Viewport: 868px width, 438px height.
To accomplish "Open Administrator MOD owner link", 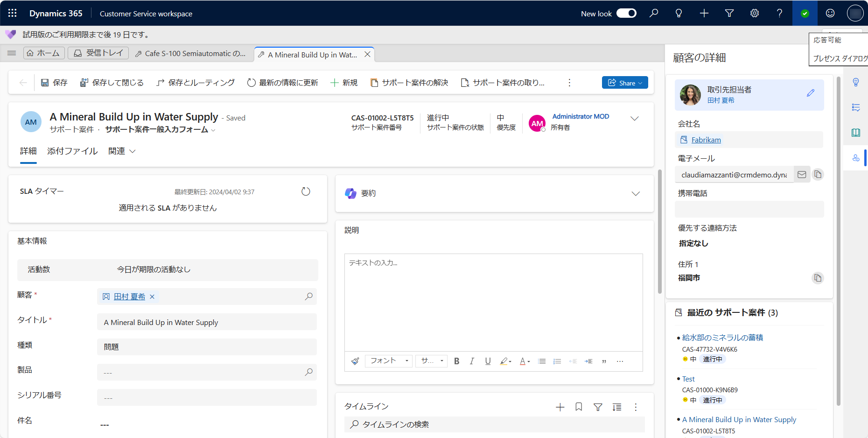I will coord(581,116).
